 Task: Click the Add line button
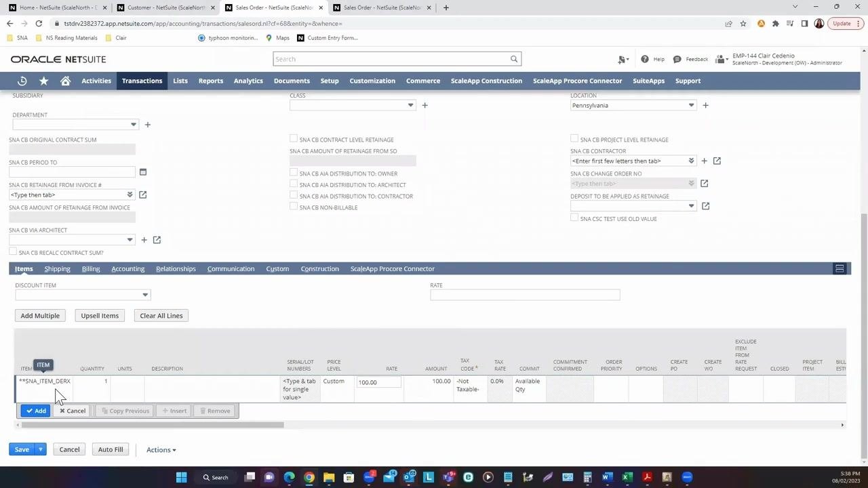(35, 411)
